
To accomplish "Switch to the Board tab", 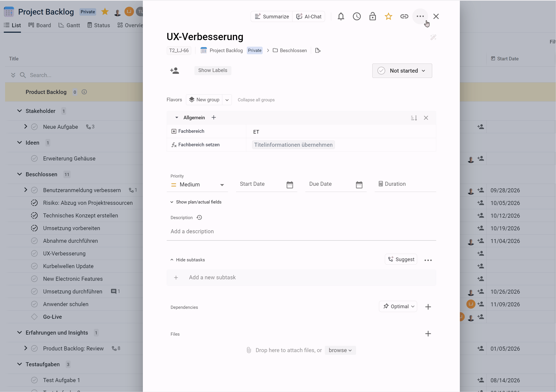I will (40, 25).
